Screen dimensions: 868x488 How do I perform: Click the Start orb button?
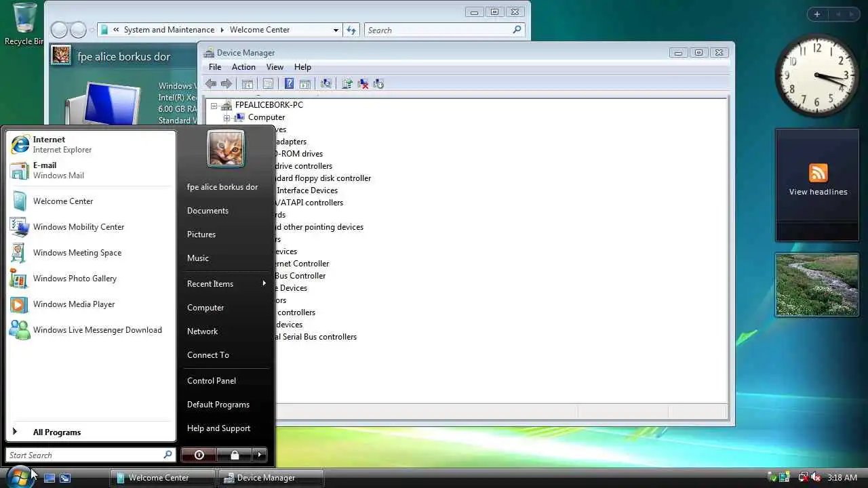(x=19, y=476)
